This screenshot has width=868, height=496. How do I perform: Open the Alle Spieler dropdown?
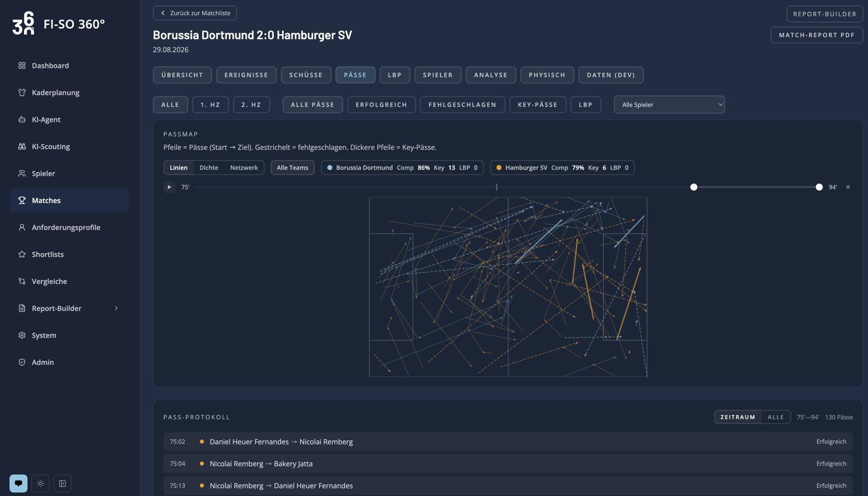click(x=669, y=105)
